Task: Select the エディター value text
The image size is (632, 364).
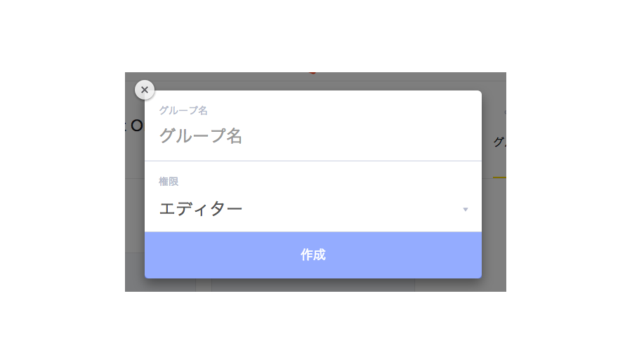Action: 201,209
